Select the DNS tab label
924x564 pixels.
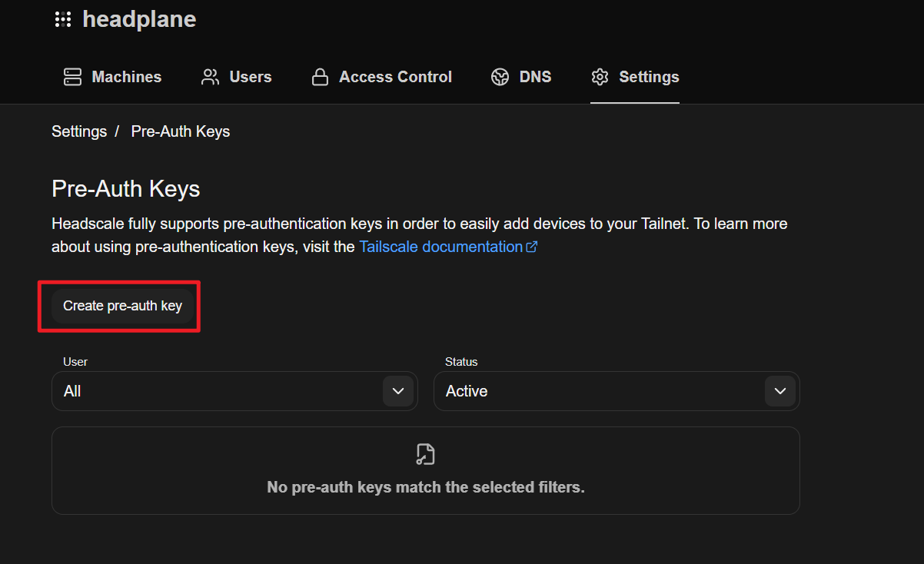535,77
